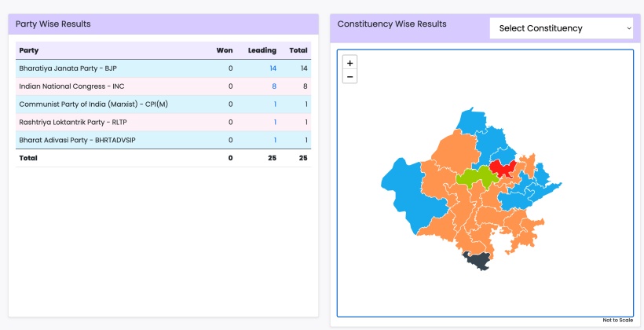Select the dark gray southern constituency

(476, 261)
